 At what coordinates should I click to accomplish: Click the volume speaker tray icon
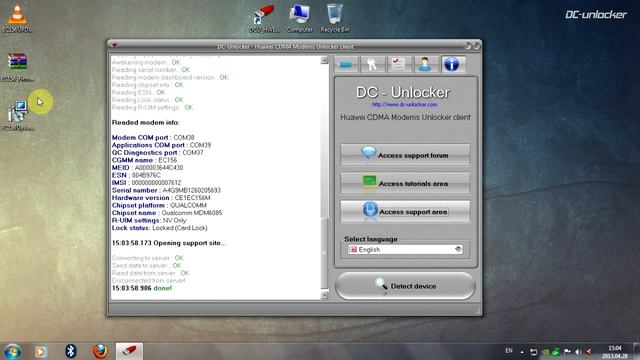point(578,351)
